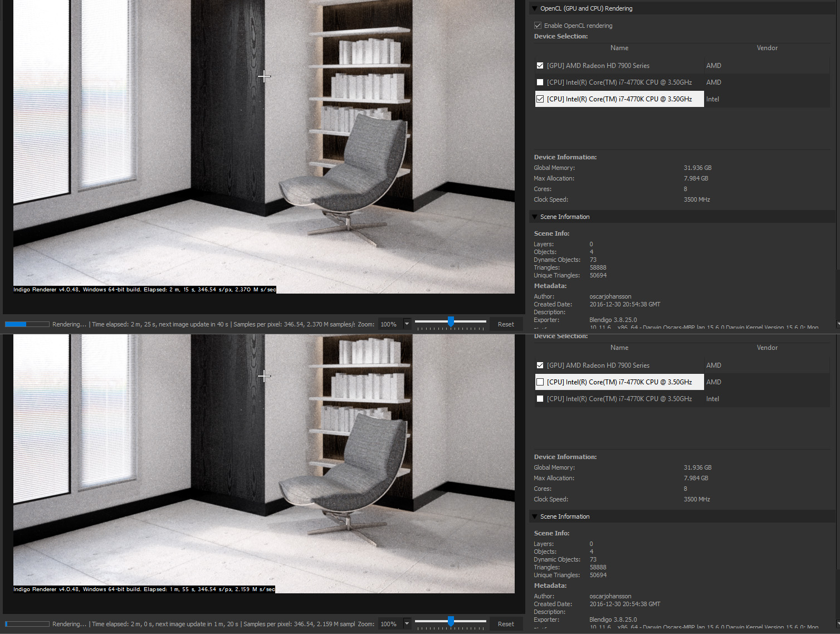Check the highlighted AMD-vendor i7-4770K CPU checkbox
Image resolution: width=840 pixels, height=634 pixels.
[x=540, y=382]
